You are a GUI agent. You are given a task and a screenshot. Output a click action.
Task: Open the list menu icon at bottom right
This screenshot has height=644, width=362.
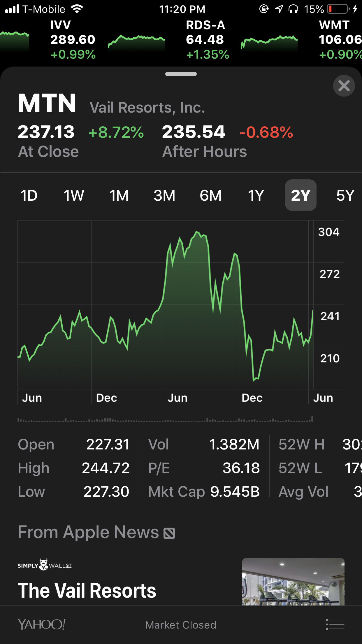point(335,624)
